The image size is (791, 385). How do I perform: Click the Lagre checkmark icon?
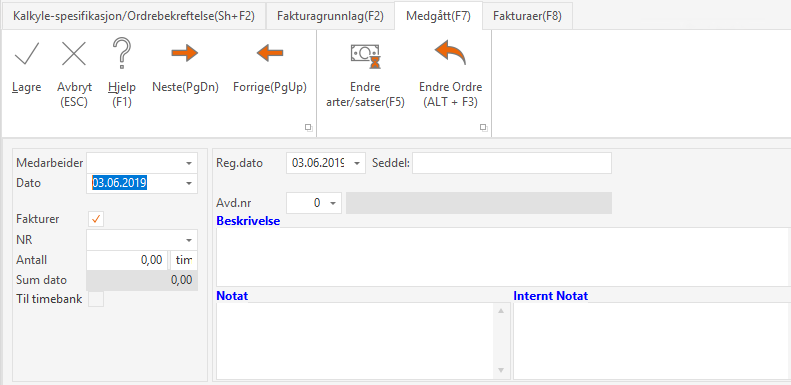27,53
